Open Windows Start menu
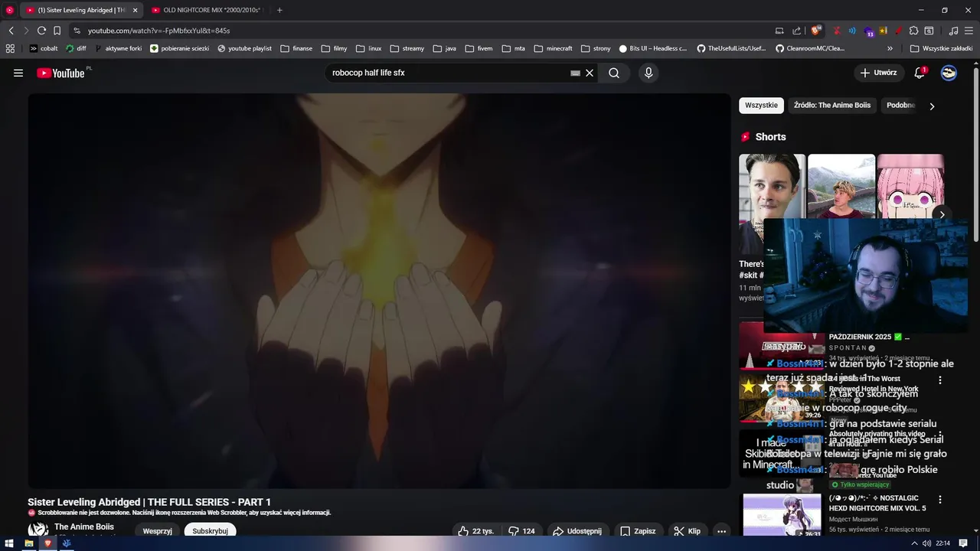 [9, 543]
